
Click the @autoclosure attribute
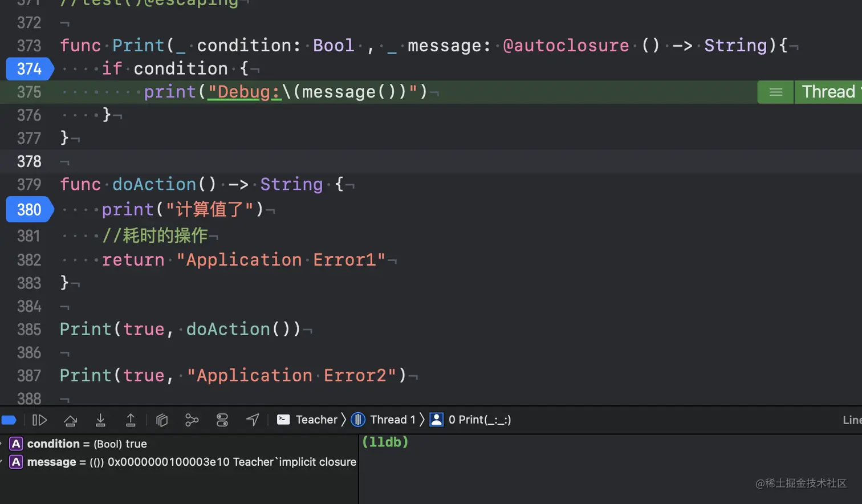point(566,46)
